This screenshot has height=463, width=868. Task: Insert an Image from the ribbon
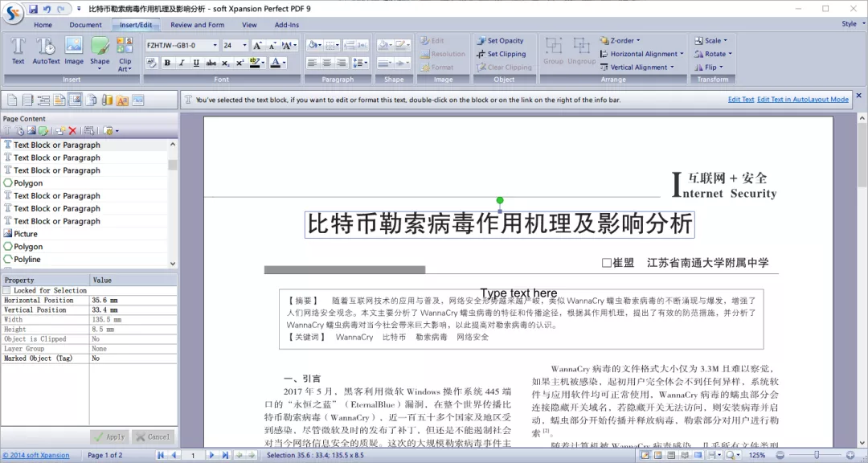coord(74,51)
